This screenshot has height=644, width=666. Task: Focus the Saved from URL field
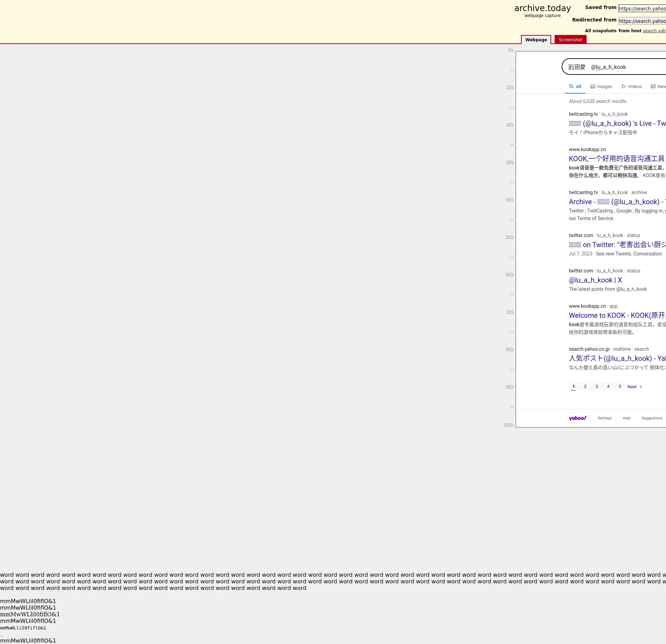[642, 9]
